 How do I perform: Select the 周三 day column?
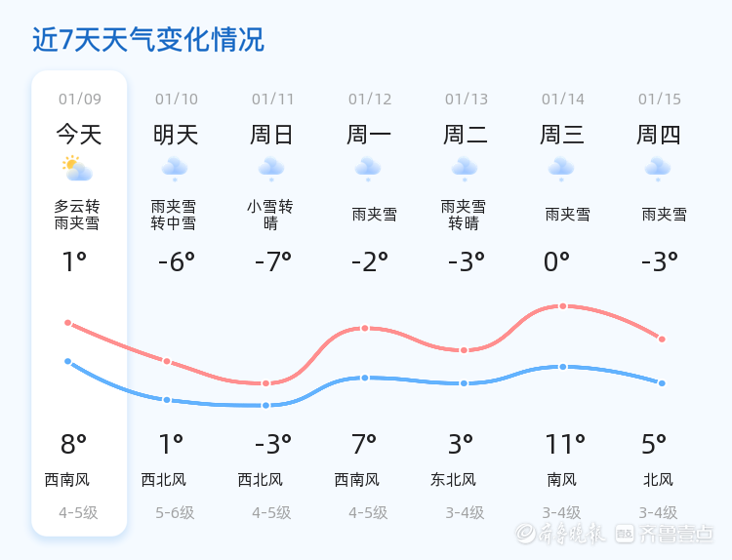(x=562, y=134)
